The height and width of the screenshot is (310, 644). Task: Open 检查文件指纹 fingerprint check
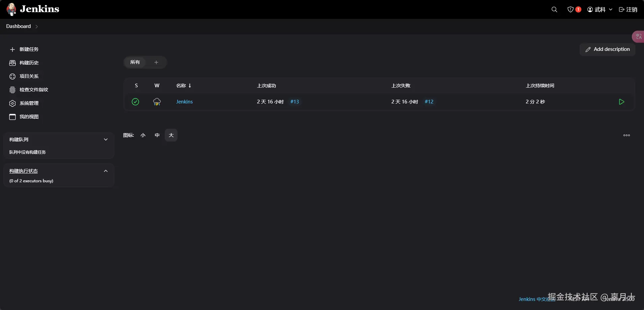pos(29,90)
